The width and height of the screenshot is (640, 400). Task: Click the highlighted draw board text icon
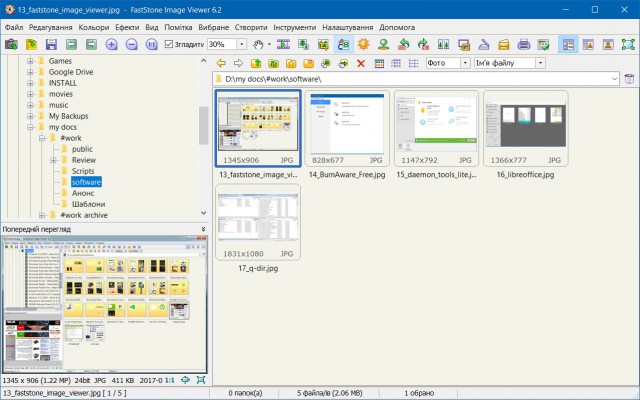point(343,44)
